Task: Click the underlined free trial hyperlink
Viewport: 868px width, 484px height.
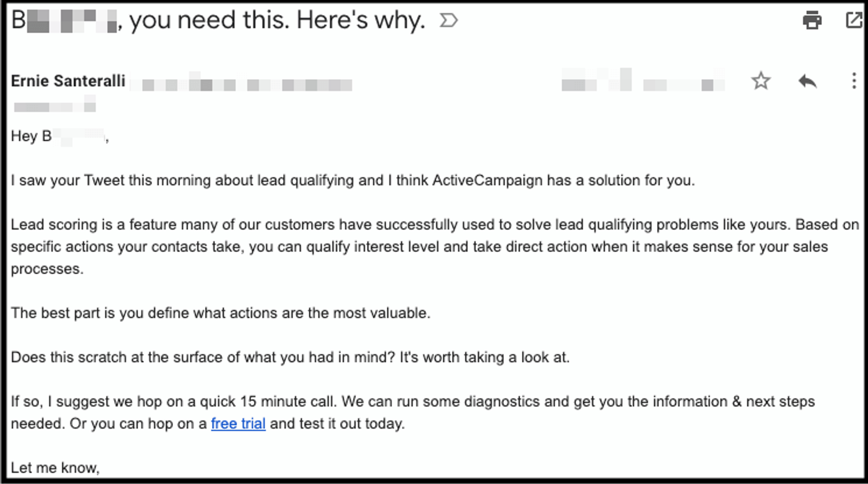Action: coord(238,424)
